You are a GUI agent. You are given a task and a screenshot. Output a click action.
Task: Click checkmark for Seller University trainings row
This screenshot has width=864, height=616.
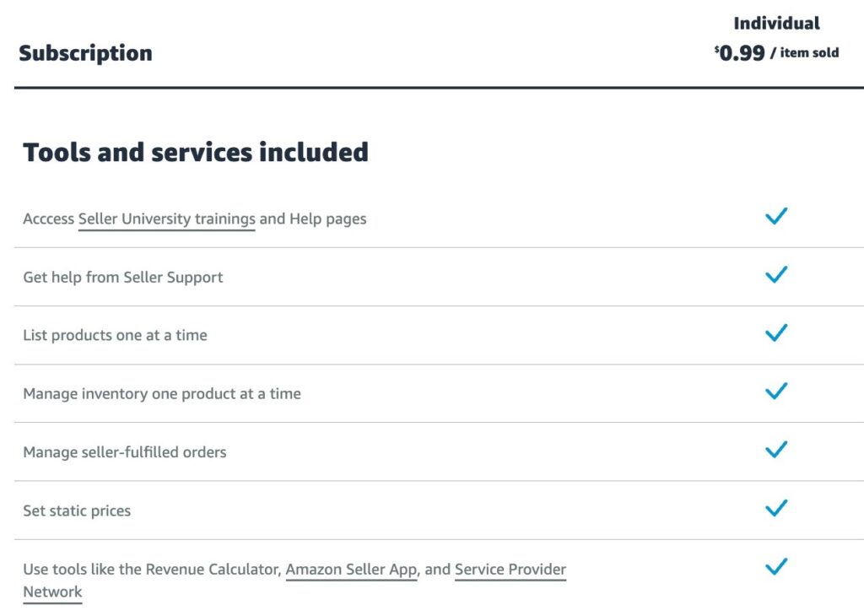coord(775,217)
